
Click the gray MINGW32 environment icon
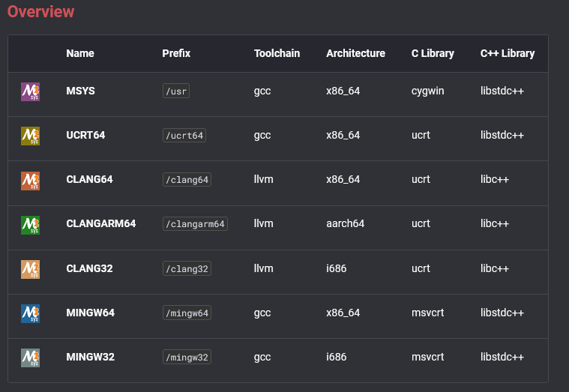click(x=30, y=358)
